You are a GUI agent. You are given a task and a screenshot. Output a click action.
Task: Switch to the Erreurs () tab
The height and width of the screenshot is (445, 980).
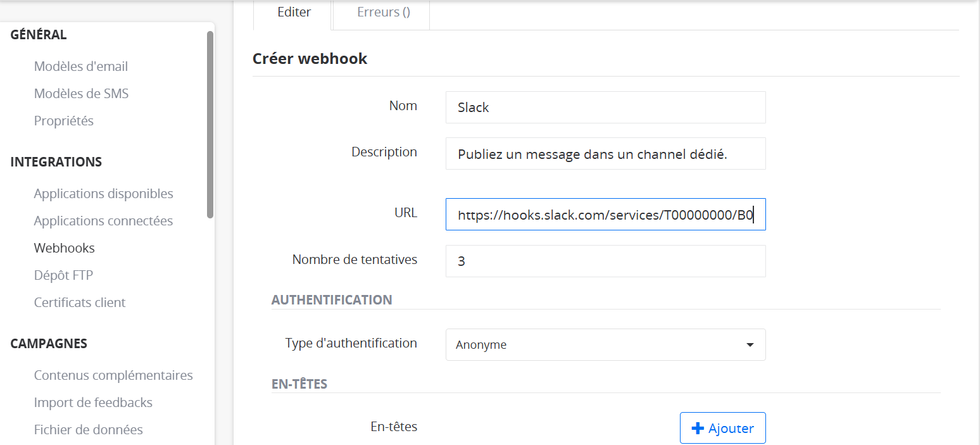[x=384, y=12]
